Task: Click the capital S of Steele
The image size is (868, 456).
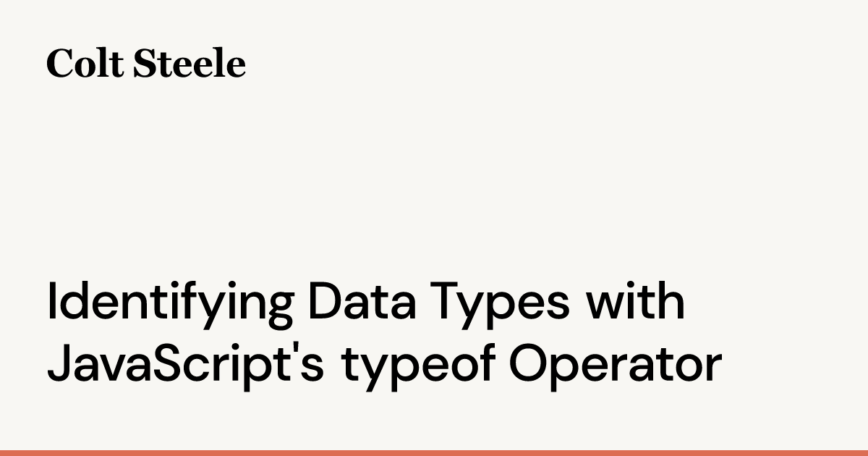Action: 145,64
